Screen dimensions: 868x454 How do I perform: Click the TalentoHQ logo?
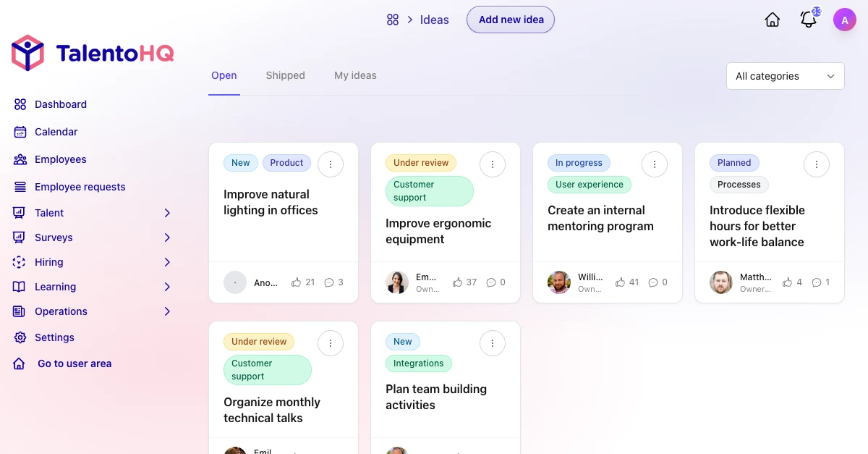tap(93, 53)
